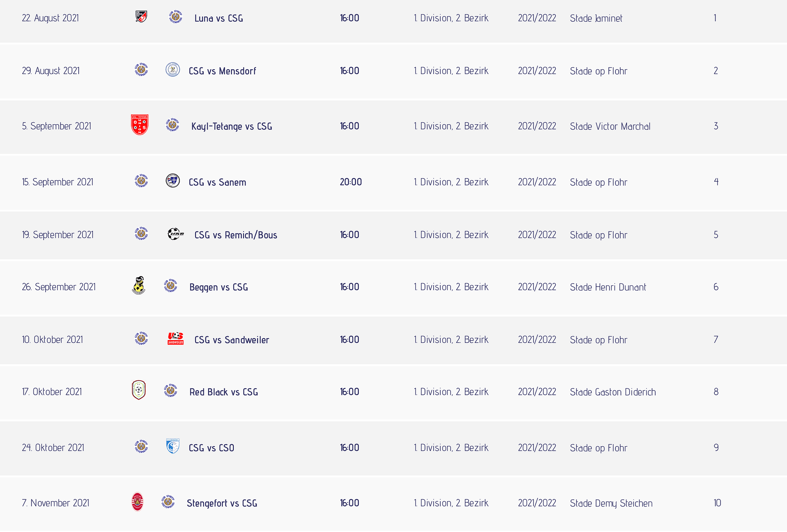Open the Luna vs CSG match
Viewport: 787px width, 532px height.
tap(219, 18)
